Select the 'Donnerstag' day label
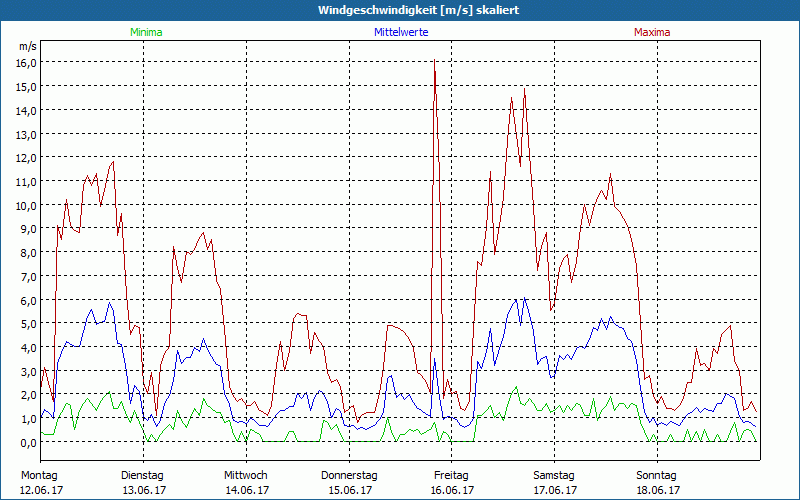This screenshot has height=500, width=800. (x=349, y=475)
